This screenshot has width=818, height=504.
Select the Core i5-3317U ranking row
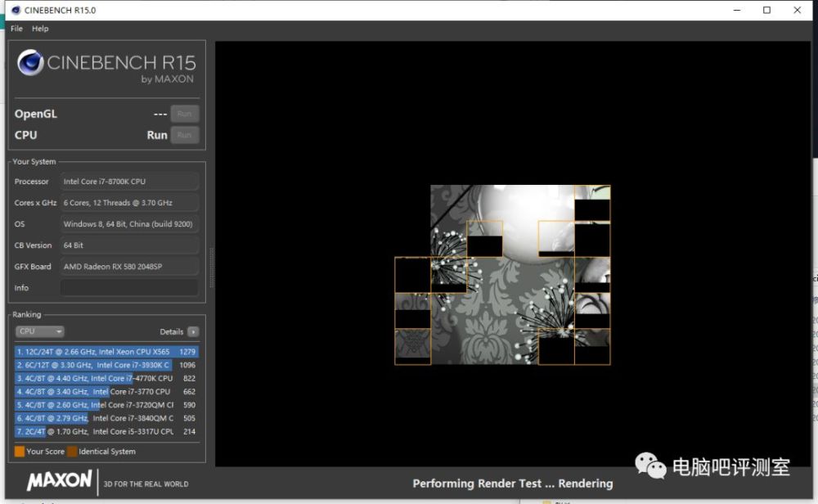(x=106, y=431)
